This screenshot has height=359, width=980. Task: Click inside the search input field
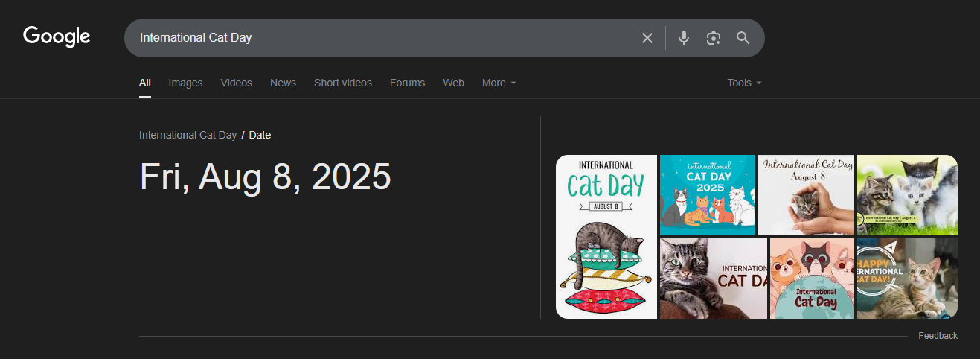pyautogui.click(x=372, y=38)
